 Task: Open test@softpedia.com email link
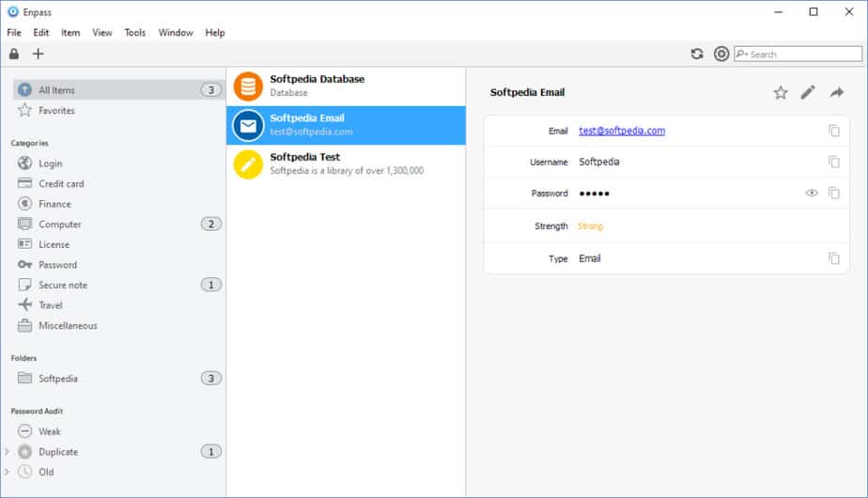click(622, 131)
